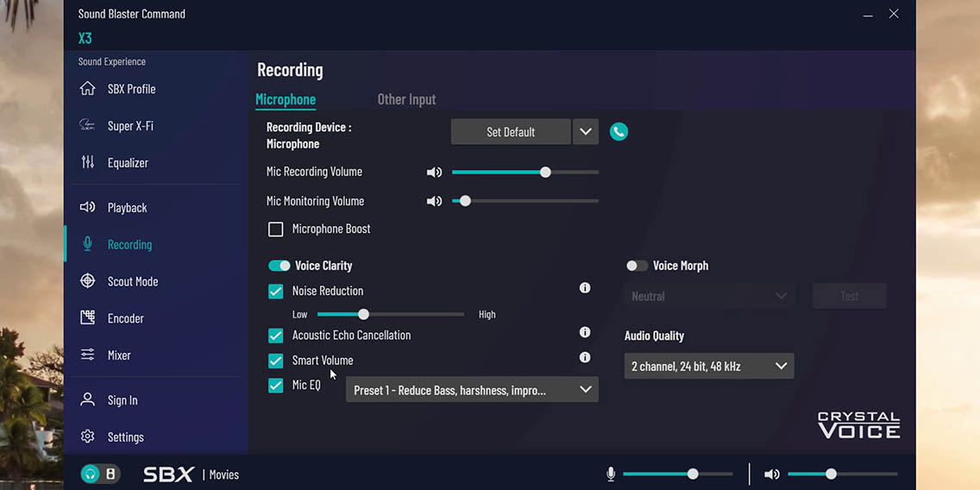Mute Mic Recording Volume via speaker icon

pos(434,172)
